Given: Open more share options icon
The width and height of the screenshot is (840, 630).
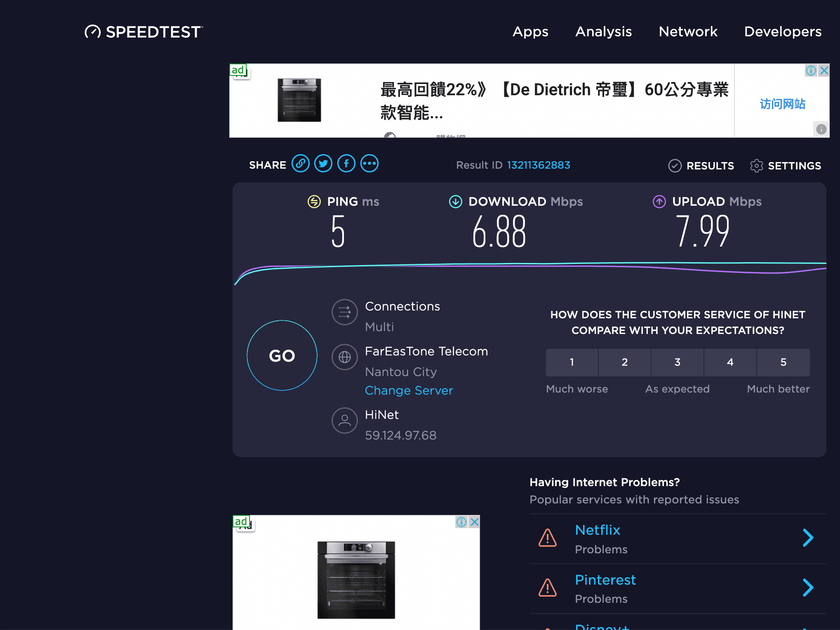Looking at the screenshot, I should pyautogui.click(x=369, y=164).
